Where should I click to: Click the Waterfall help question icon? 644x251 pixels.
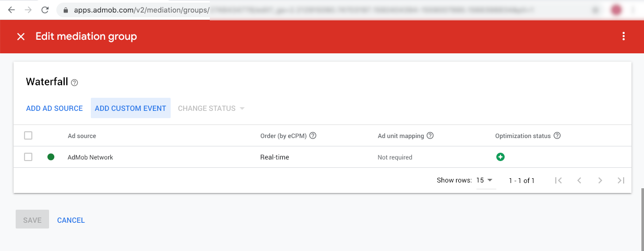pos(74,83)
